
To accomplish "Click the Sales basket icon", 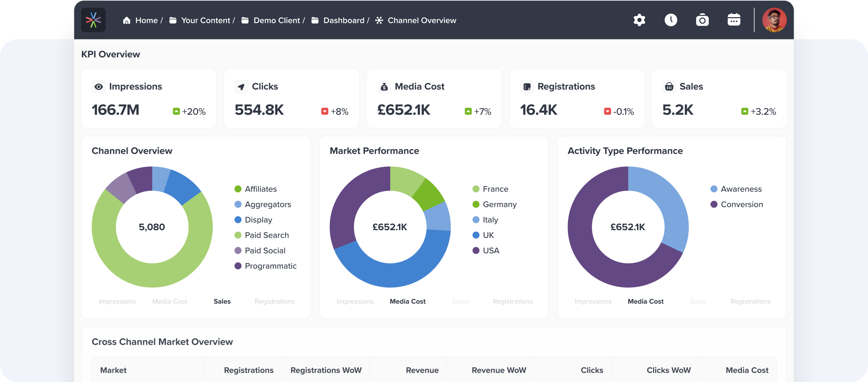I will point(669,86).
